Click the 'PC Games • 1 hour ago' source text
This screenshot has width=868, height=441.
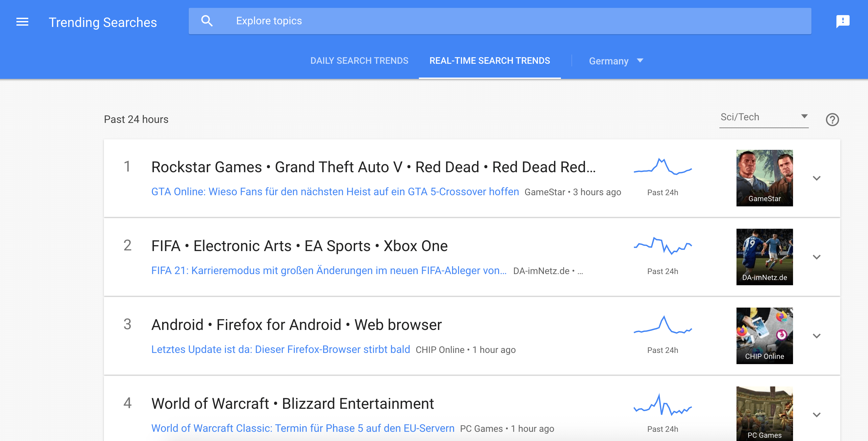tap(507, 429)
